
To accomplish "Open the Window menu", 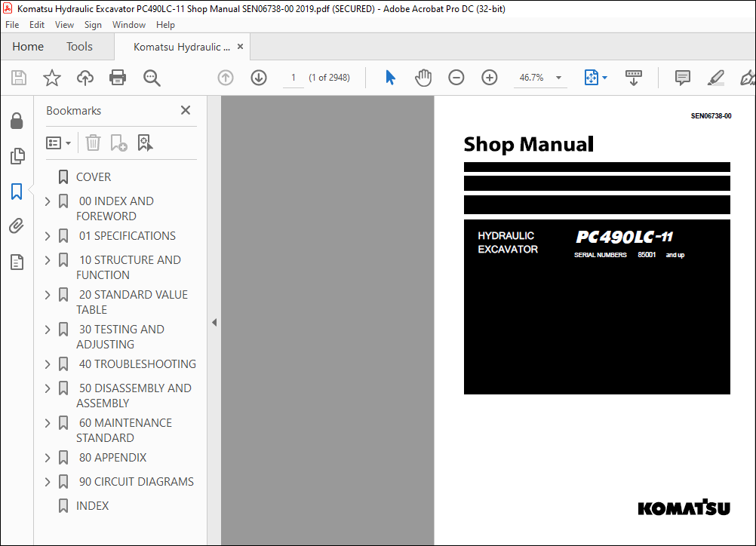I will click(129, 25).
